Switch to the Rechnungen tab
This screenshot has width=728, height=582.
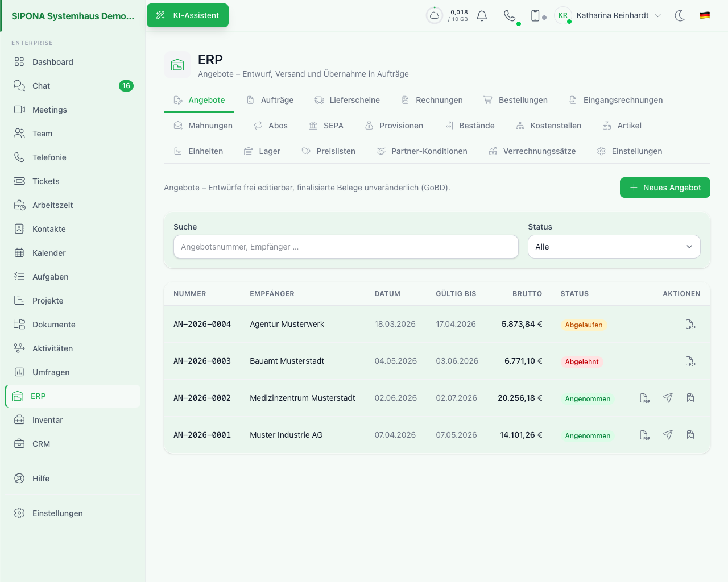coord(432,100)
